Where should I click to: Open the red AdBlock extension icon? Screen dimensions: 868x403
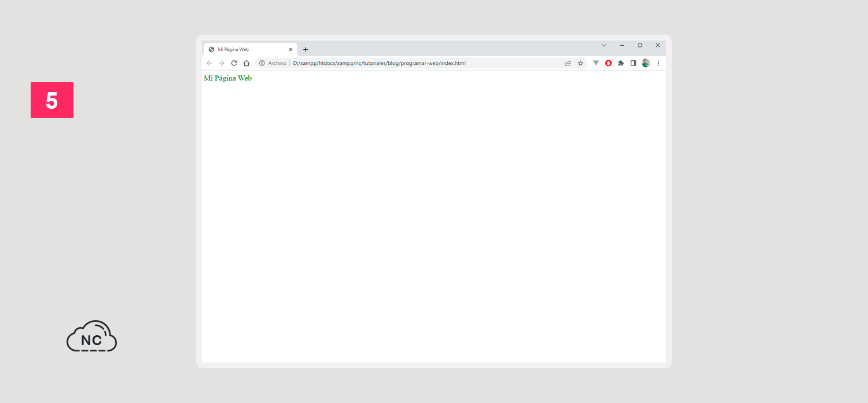pos(609,63)
